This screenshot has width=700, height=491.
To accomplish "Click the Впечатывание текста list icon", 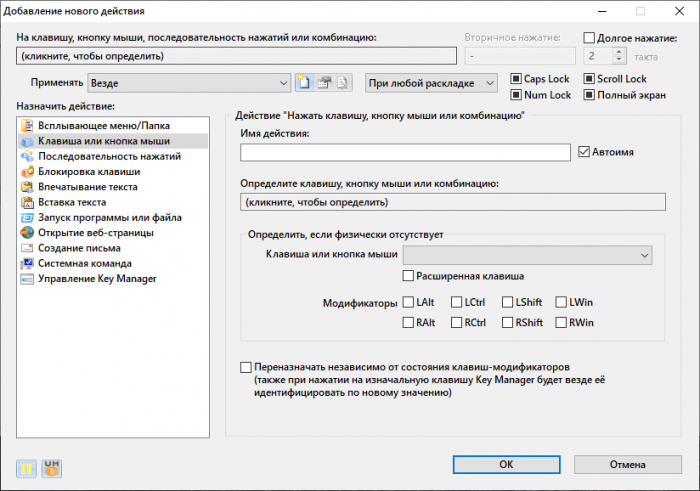I will [27, 187].
